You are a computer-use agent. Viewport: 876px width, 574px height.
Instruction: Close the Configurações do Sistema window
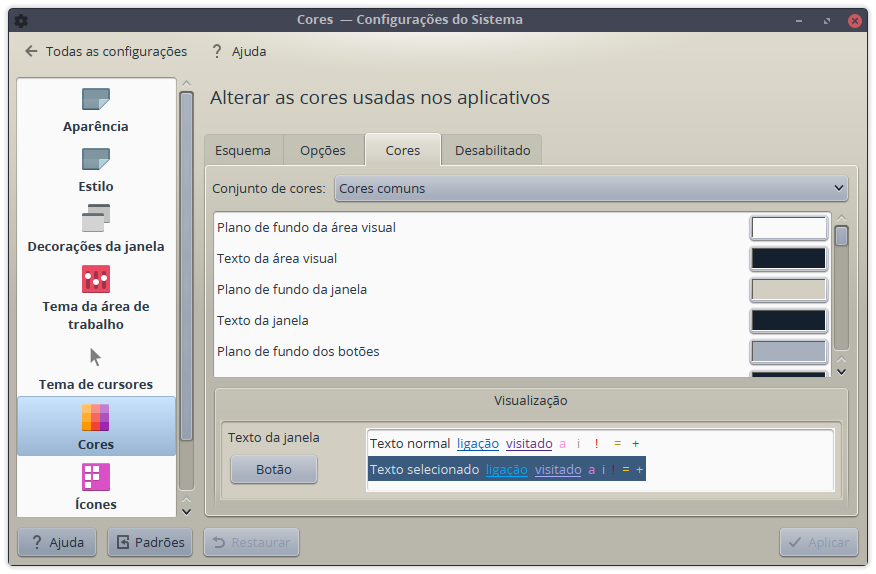(x=855, y=21)
